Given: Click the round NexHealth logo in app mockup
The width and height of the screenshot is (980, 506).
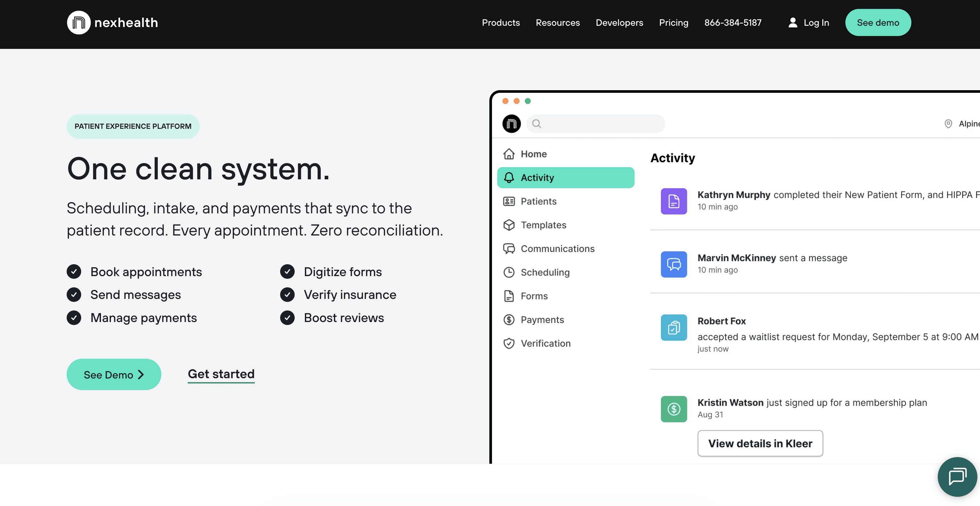Looking at the screenshot, I should coord(512,124).
